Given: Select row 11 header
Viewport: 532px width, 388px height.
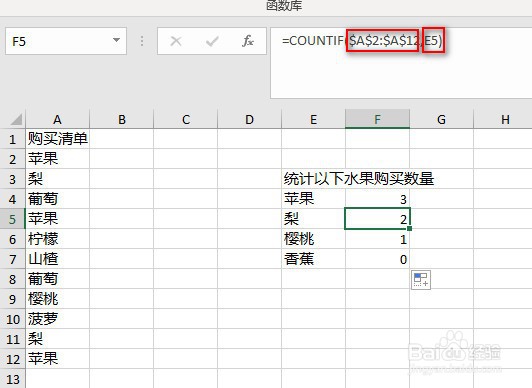Looking at the screenshot, I should [x=13, y=339].
